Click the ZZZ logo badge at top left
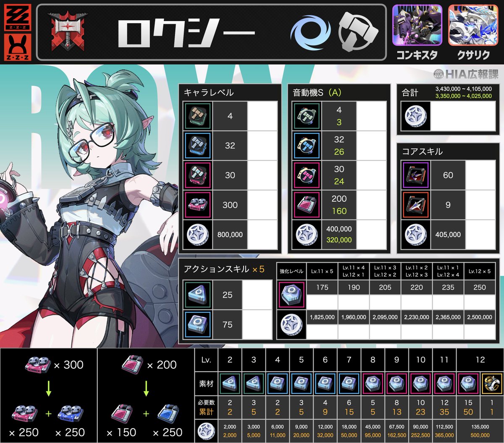 (17, 17)
